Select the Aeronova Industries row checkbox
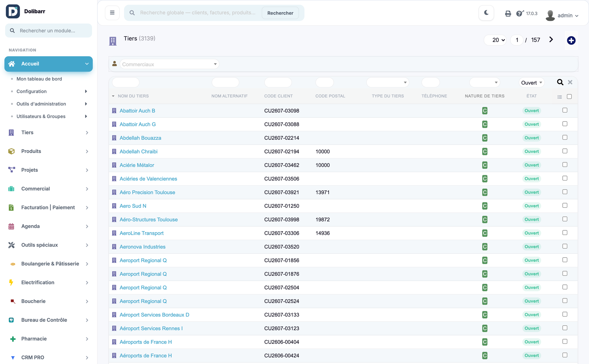 click(x=565, y=246)
